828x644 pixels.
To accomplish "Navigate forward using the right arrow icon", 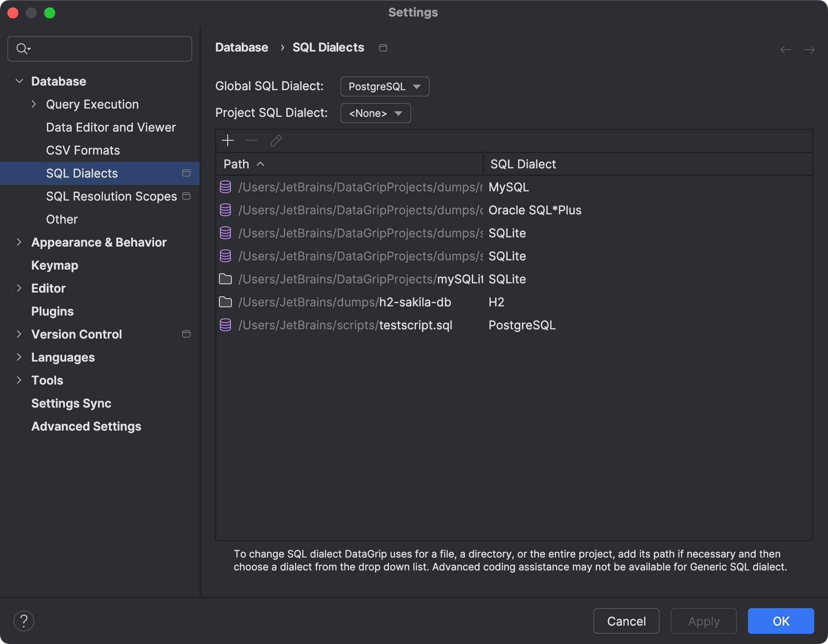I will 810,49.
